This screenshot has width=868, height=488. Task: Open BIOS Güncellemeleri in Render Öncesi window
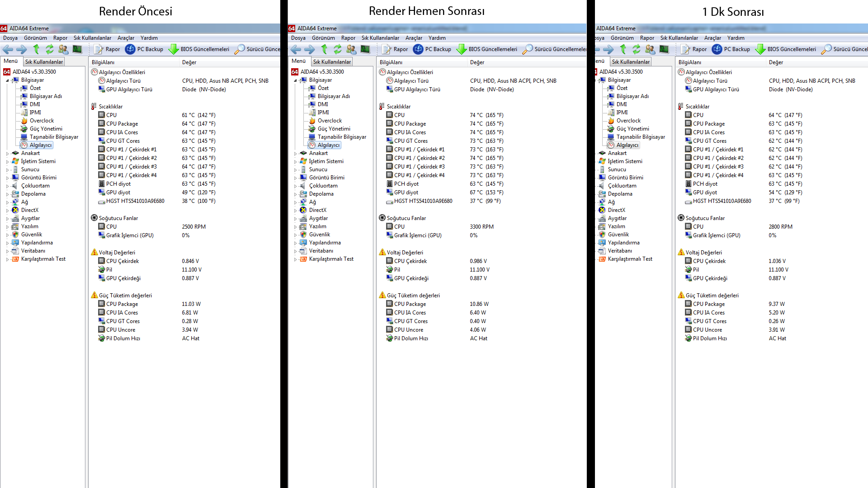[x=199, y=49]
